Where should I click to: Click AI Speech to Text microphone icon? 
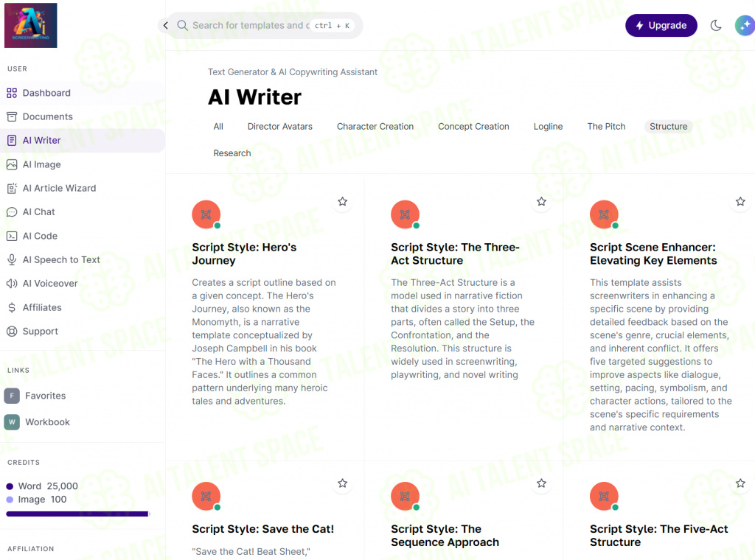point(12,260)
